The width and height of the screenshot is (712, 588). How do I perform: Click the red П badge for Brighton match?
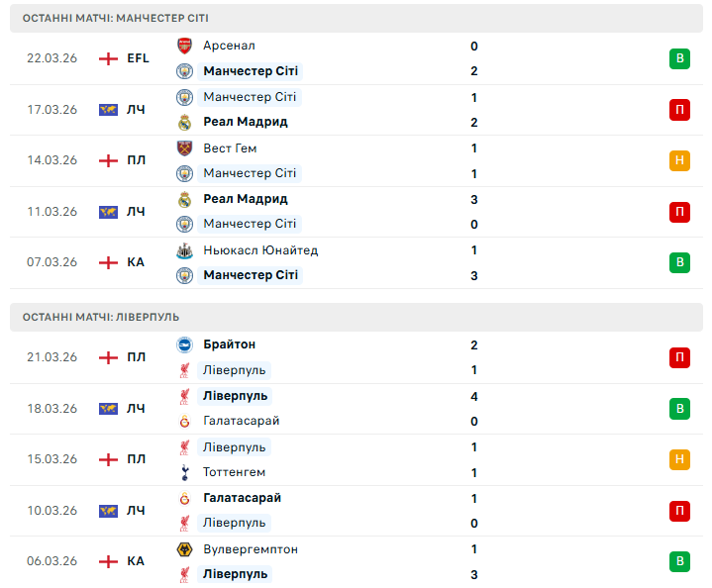tap(679, 357)
